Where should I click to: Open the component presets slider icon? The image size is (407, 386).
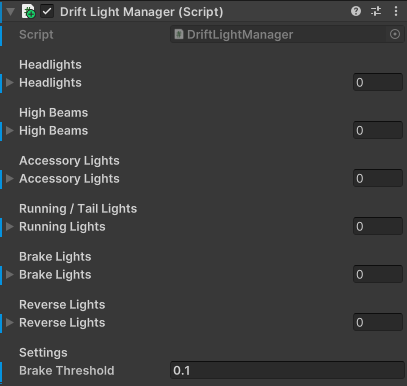pos(376,11)
